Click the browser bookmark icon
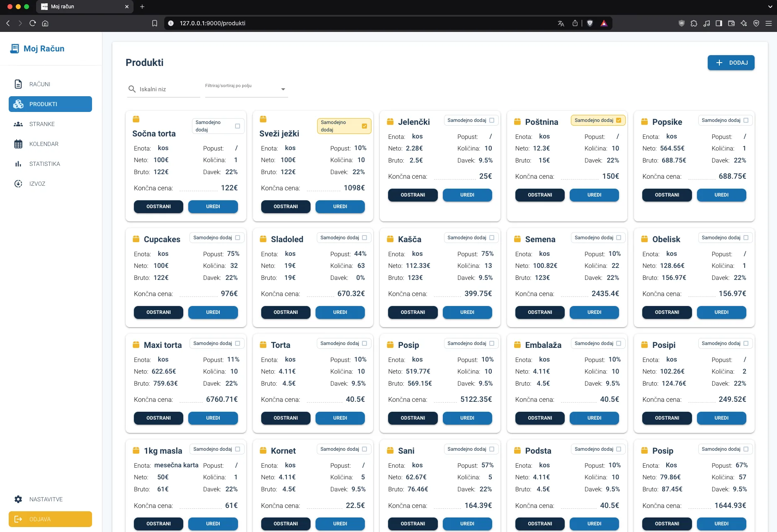The image size is (777, 532). click(x=155, y=23)
